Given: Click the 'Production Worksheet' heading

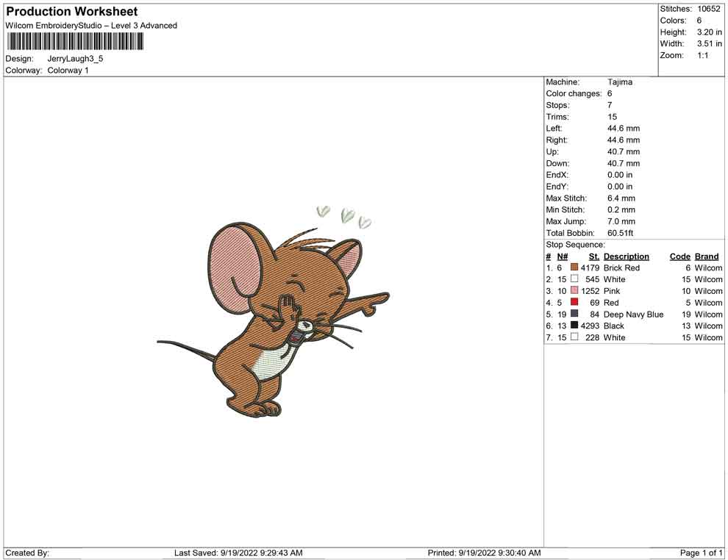Looking at the screenshot, I should [x=72, y=12].
